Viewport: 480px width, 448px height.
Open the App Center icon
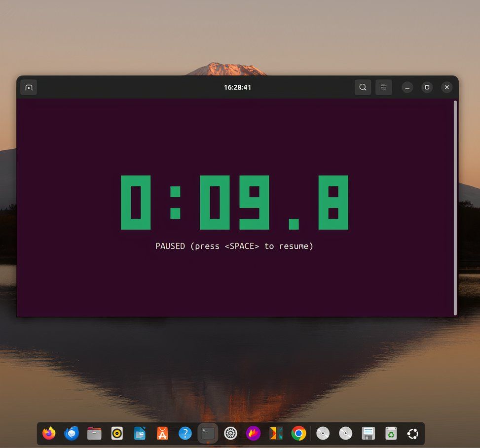(162, 434)
